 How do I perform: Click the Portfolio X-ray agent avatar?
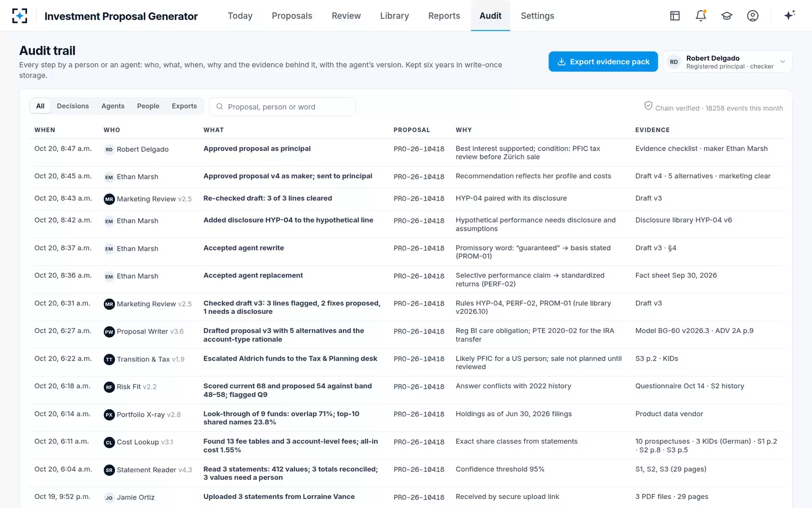[109, 415]
